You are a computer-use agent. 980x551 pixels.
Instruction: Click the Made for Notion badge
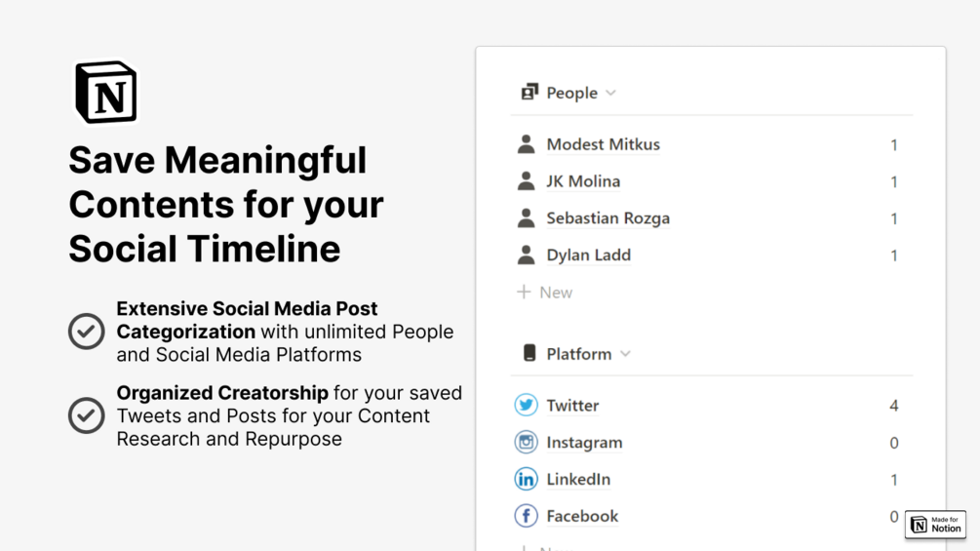click(x=935, y=525)
